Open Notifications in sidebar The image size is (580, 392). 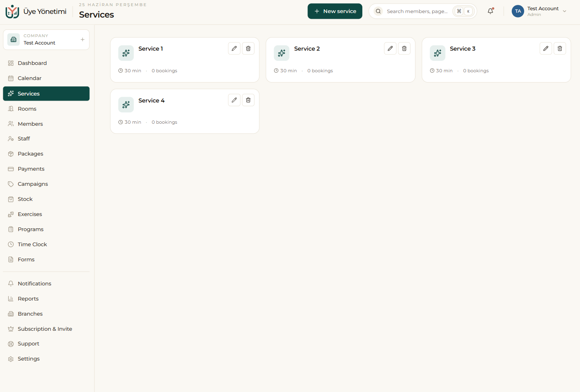click(46, 284)
